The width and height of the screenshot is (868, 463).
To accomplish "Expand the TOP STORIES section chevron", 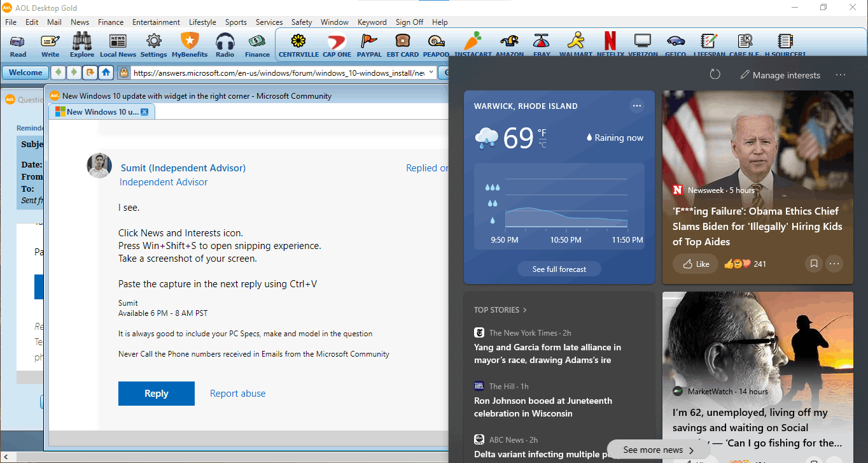I will (x=525, y=310).
